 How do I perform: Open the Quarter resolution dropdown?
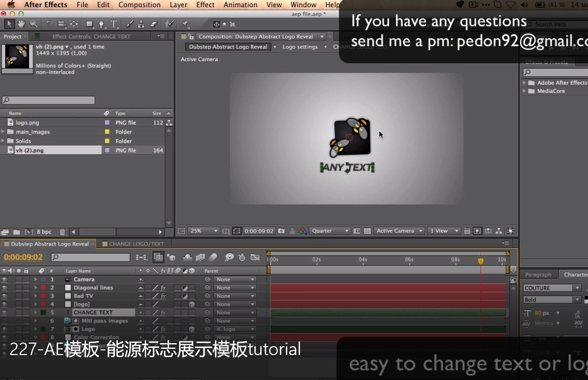[x=330, y=230]
